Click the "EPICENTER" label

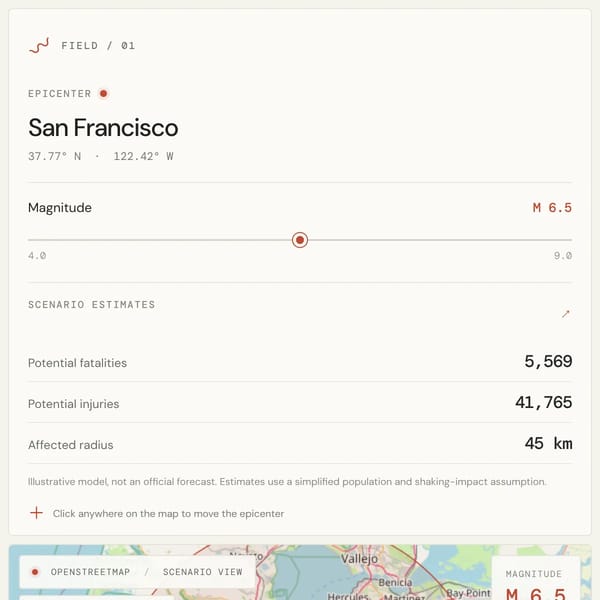[x=60, y=94]
